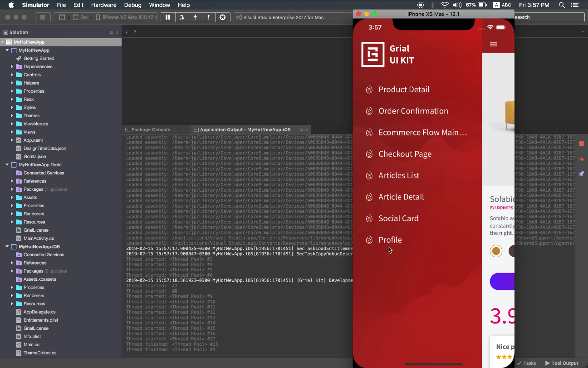588x368 pixels.
Task: Tap flame icon beside Product Detail
Action: (x=369, y=90)
